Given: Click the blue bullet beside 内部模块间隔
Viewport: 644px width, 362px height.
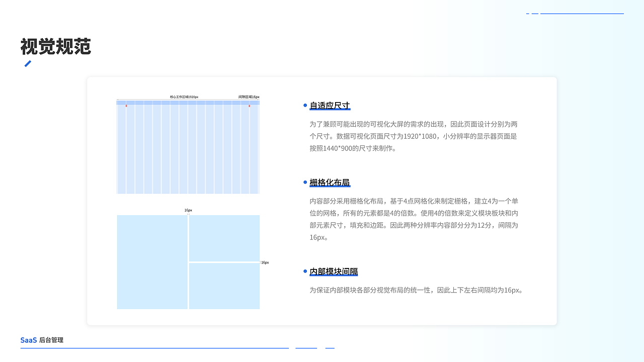Looking at the screenshot, I should pos(305,271).
